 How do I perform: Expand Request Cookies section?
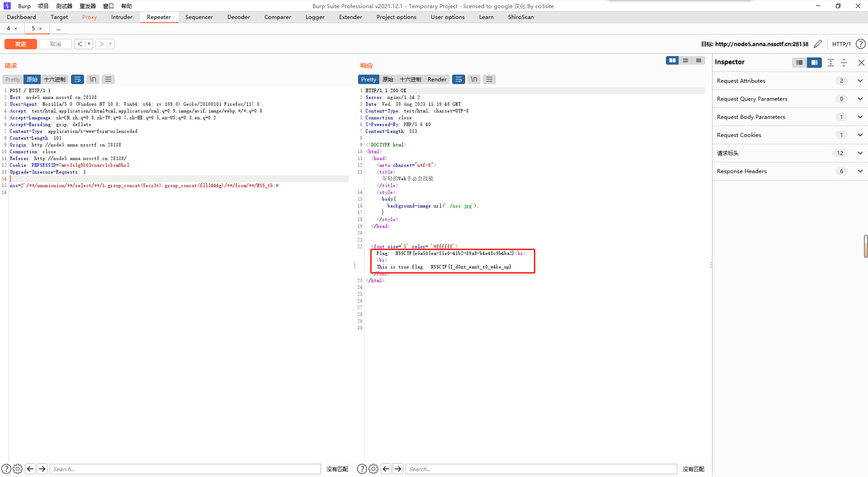coord(790,135)
